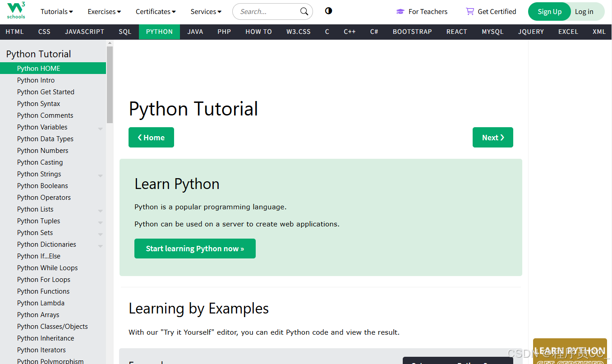Viewport: 612px width, 364px height.
Task: Expand the Python Strings submenu arrow
Action: click(100, 176)
